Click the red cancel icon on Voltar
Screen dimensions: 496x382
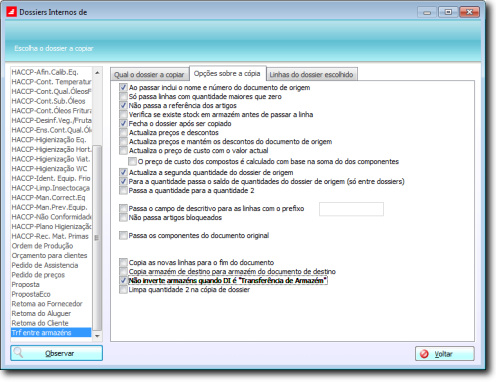424,354
